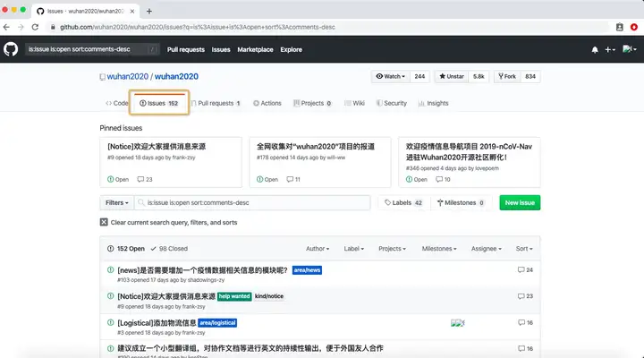Reload the current page
644x358 pixels.
pyautogui.click(x=35, y=27)
